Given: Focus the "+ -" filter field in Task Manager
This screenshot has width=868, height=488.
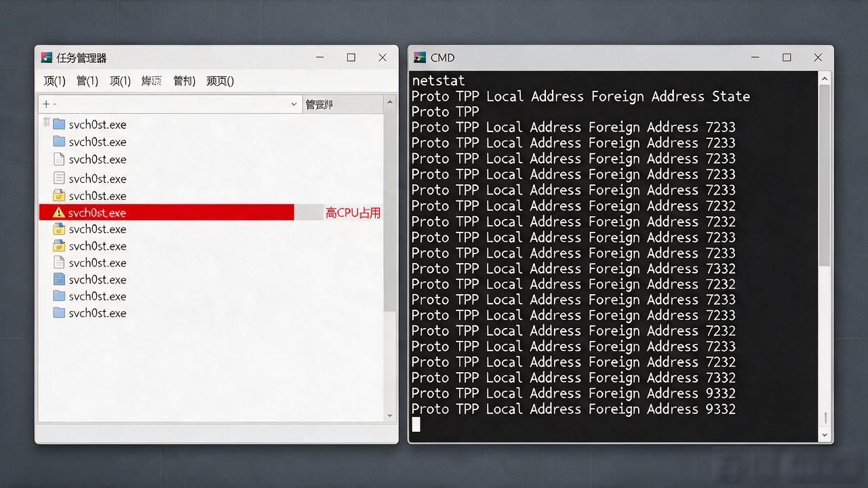Looking at the screenshot, I should tap(170, 104).
